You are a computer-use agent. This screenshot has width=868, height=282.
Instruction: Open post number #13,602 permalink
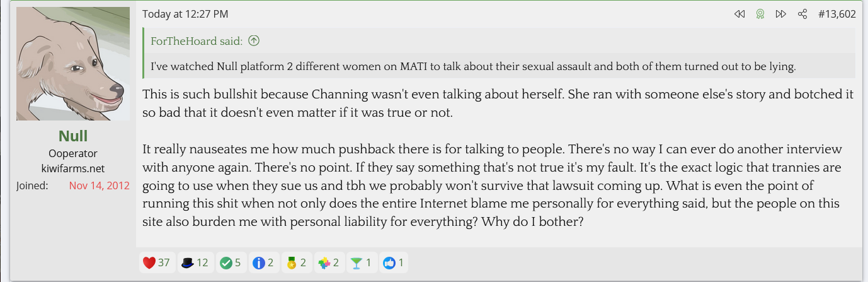pyautogui.click(x=837, y=14)
